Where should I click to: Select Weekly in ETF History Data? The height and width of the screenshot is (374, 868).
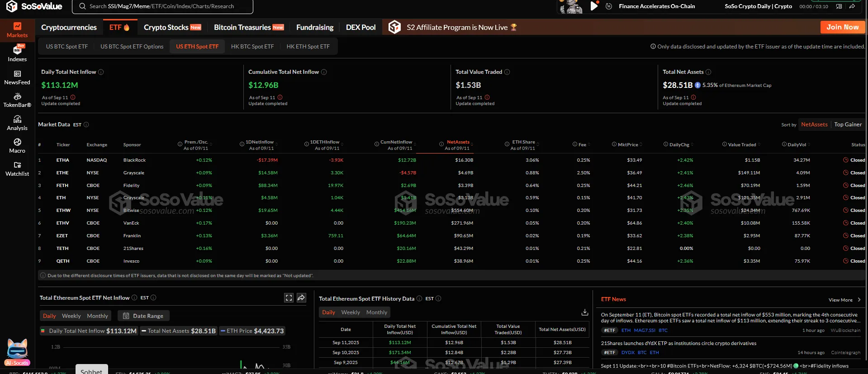click(x=351, y=312)
